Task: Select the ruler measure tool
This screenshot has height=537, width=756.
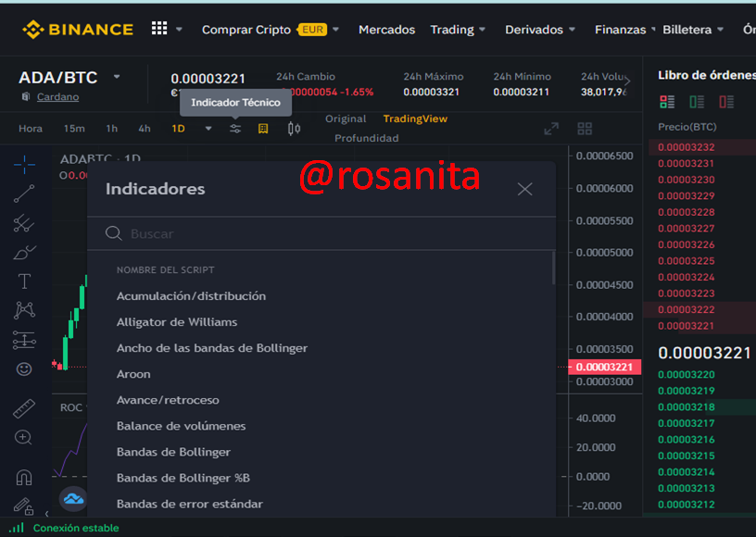Action: tap(24, 409)
